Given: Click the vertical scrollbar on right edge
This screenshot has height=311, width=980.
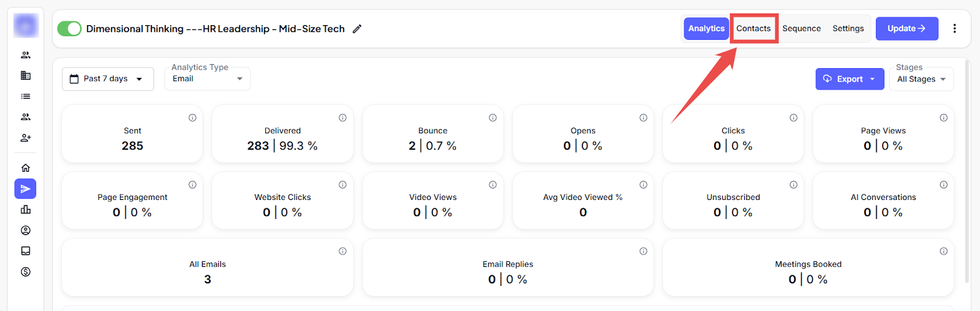Looking at the screenshot, I should (x=967, y=172).
